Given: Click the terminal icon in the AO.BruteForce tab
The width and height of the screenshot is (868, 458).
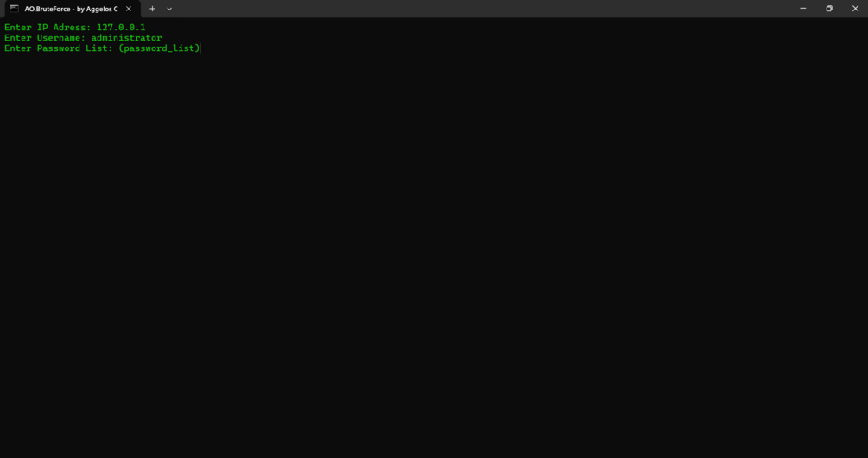Looking at the screenshot, I should pos(15,9).
